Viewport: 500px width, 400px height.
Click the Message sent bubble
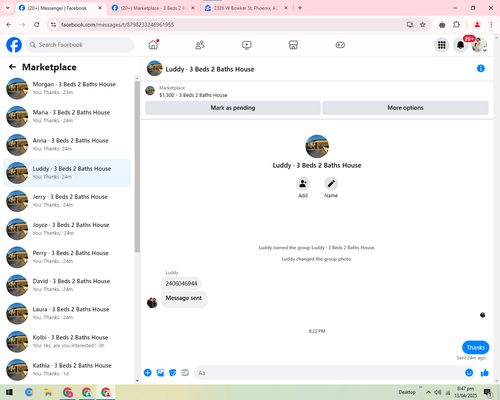pos(184,298)
